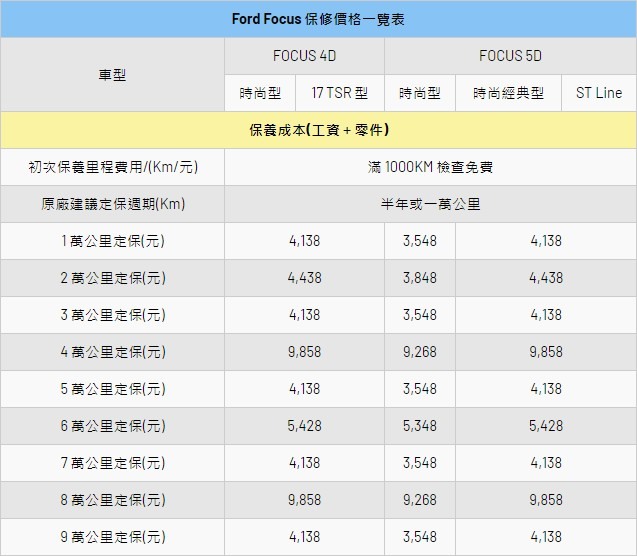Click 時尚經典型 value 5,428 in 6 萬公里 row
This screenshot has width=637, height=556.
click(546, 426)
